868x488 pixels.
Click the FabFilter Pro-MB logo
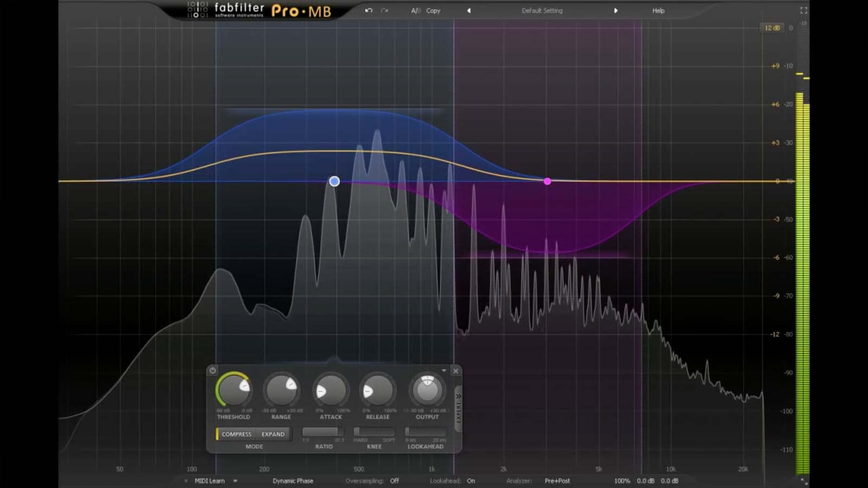[x=259, y=10]
